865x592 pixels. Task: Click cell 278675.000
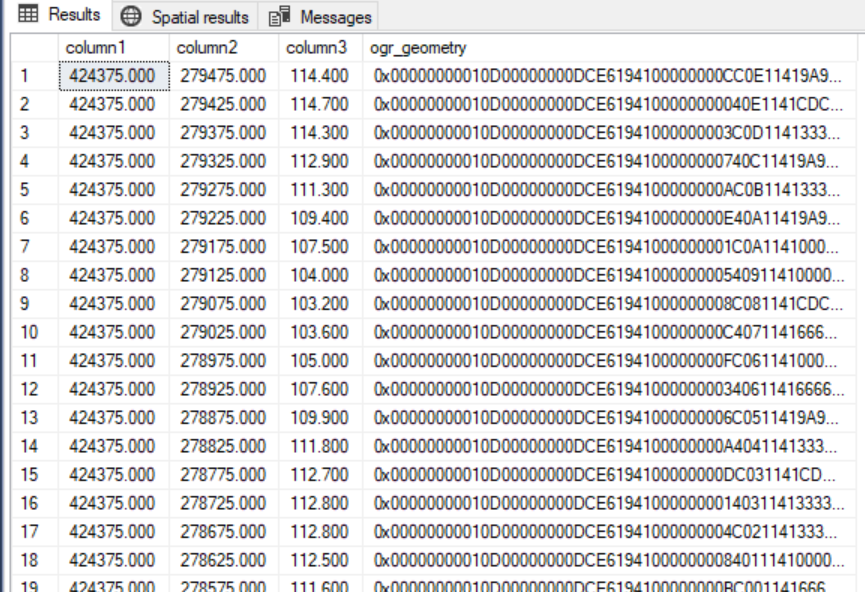(224, 531)
